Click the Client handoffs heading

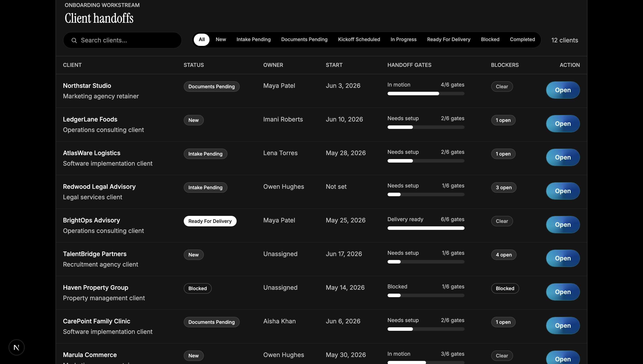point(99,18)
